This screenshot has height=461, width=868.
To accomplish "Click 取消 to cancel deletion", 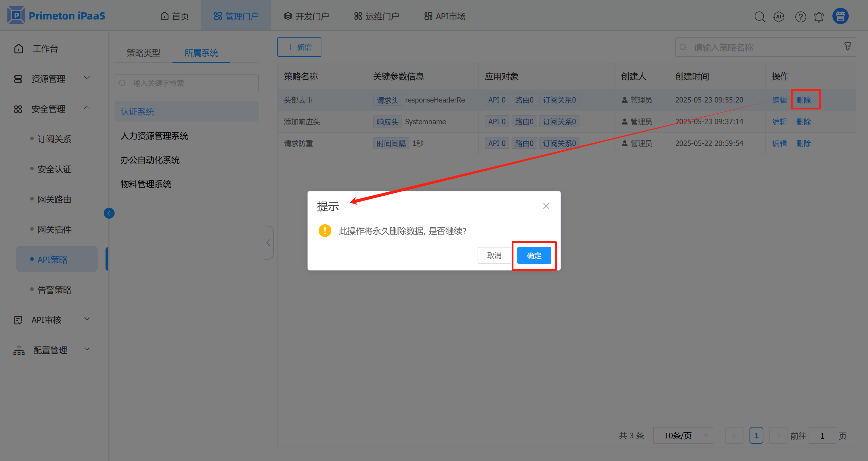I will tap(494, 255).
